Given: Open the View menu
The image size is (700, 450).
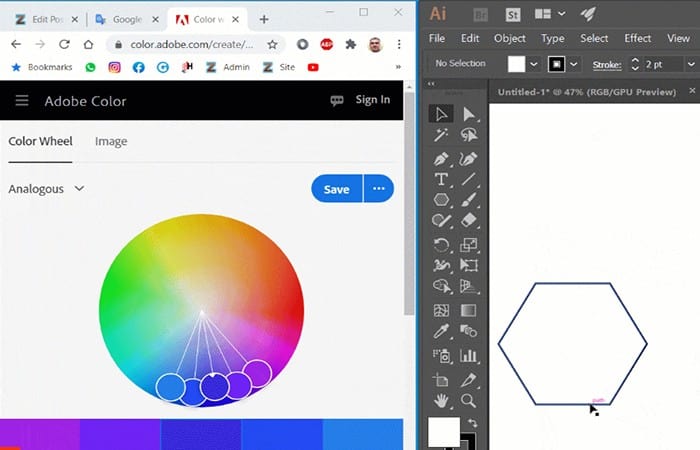Looking at the screenshot, I should 678,38.
